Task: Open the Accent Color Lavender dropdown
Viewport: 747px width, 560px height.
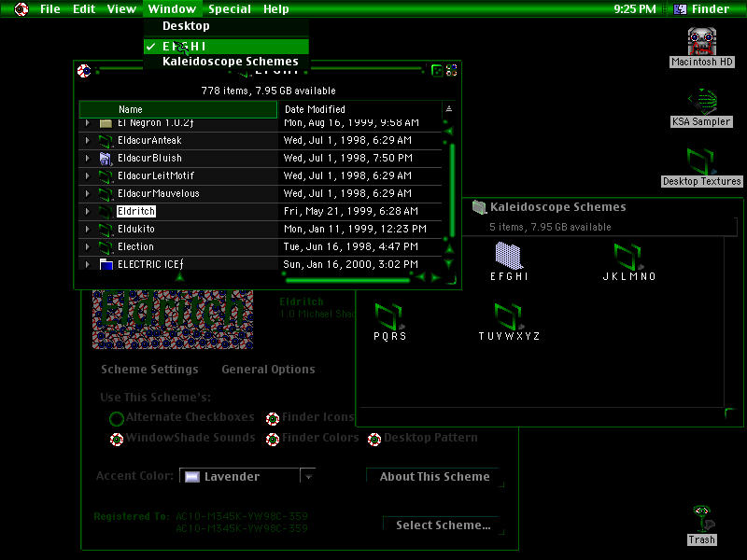Action: pos(247,476)
